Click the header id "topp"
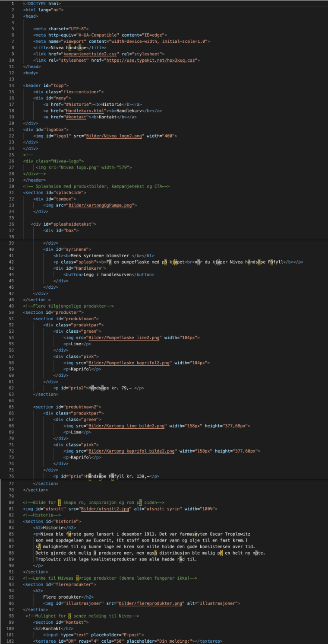 56,86
